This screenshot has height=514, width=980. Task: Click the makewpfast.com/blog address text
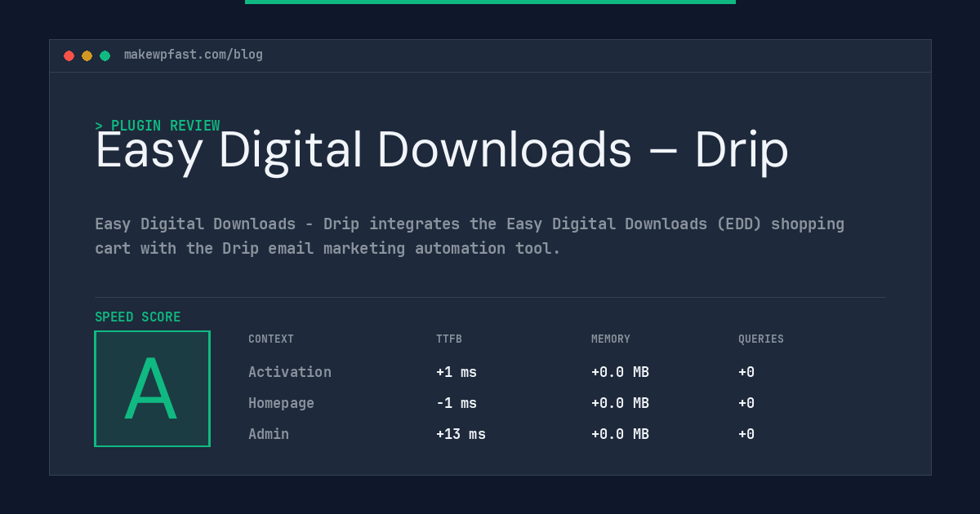pyautogui.click(x=194, y=55)
